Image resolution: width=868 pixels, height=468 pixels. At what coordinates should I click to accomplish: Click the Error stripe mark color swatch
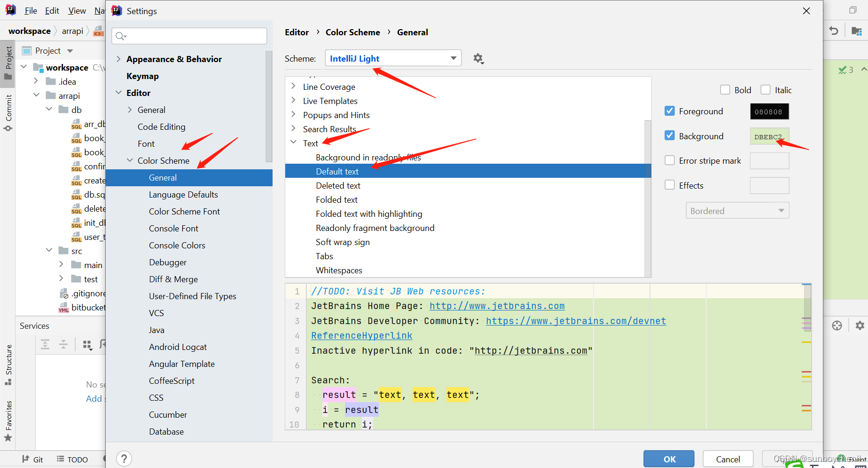[769, 161]
